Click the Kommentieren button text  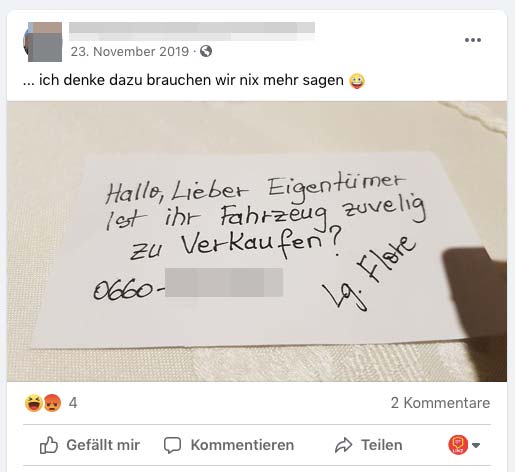[x=242, y=445]
